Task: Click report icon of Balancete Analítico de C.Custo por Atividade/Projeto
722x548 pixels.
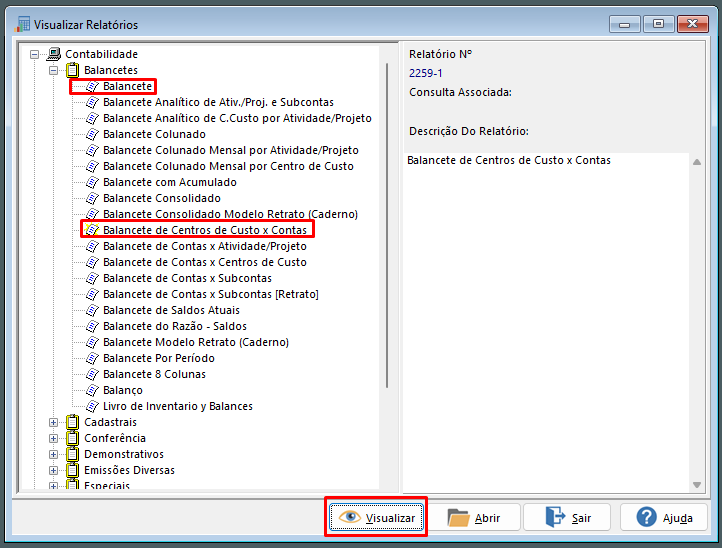Action: point(92,118)
